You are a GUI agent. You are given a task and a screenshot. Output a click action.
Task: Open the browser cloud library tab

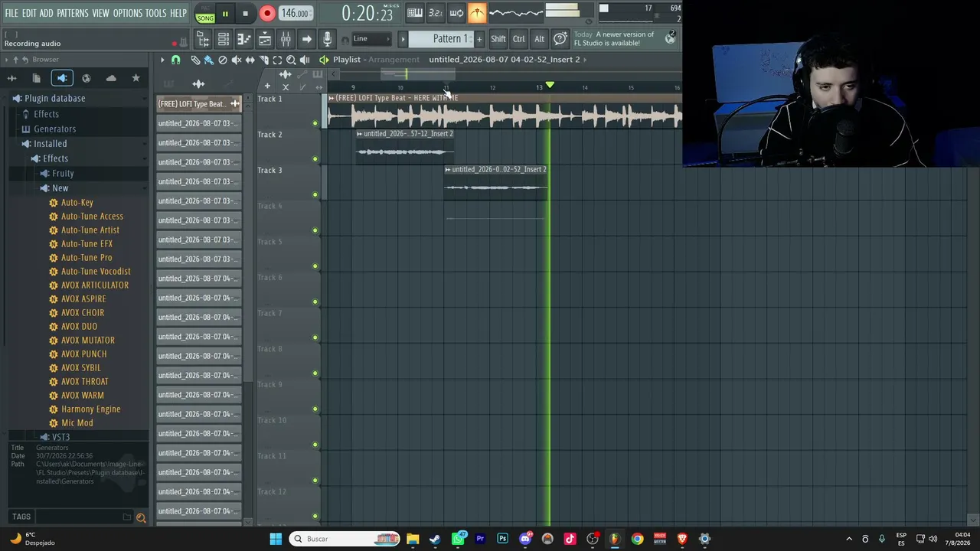[111, 78]
